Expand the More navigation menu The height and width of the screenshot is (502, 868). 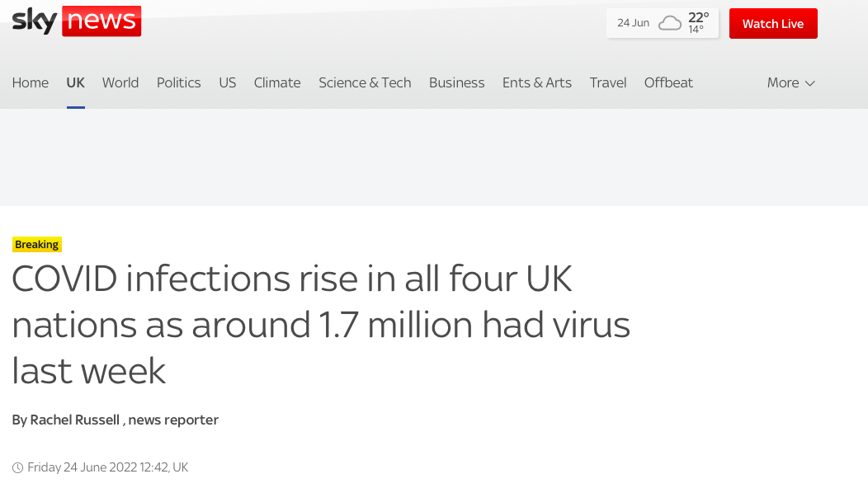pos(790,82)
